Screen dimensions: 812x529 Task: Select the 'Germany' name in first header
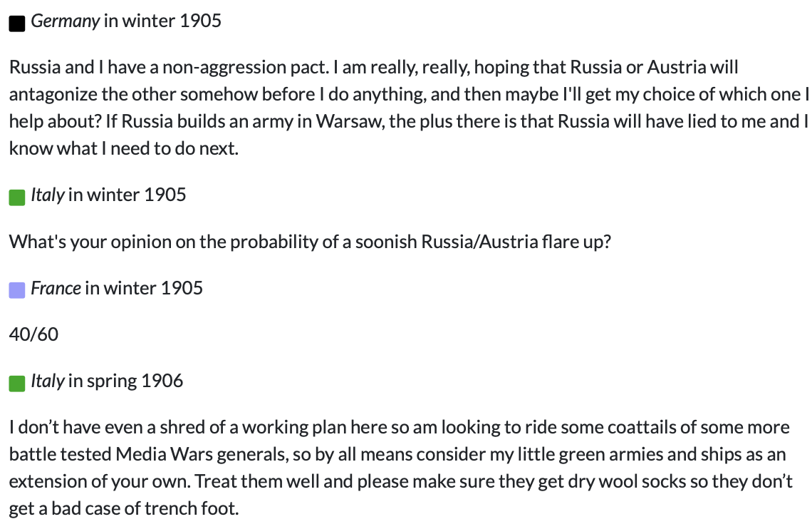[x=65, y=21]
